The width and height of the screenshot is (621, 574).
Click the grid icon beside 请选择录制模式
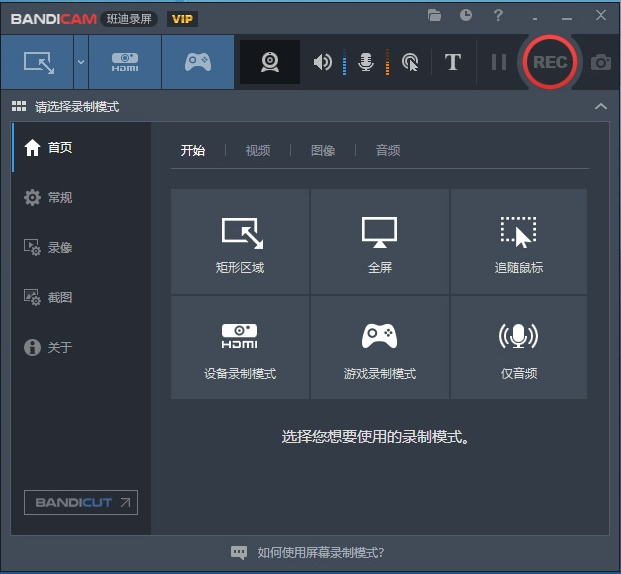tap(19, 106)
